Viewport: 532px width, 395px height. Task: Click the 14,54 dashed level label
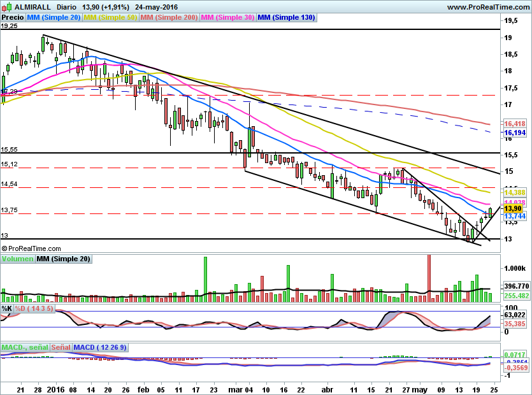(x=9, y=184)
